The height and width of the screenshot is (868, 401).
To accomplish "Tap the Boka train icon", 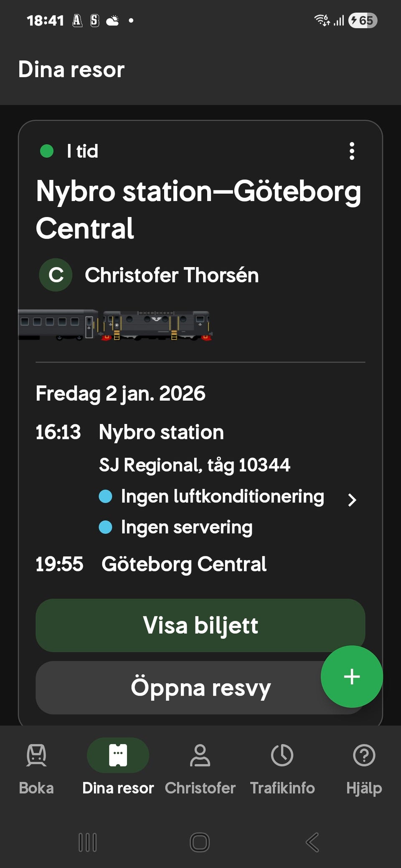I will pyautogui.click(x=36, y=755).
